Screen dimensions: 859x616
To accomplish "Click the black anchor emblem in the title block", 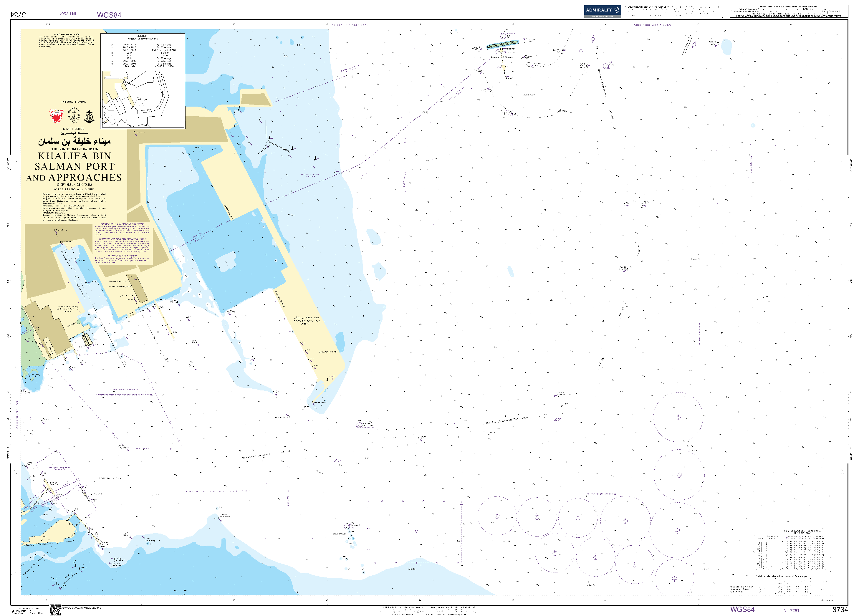I will tap(90, 117).
